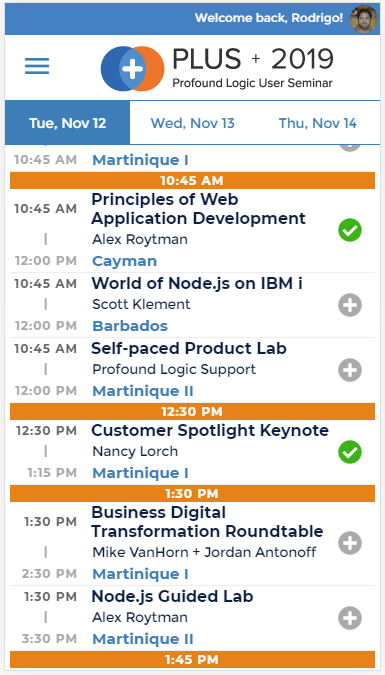Open the hamburger navigation menu
Viewport: 385px width, 675px height.
(x=37, y=66)
